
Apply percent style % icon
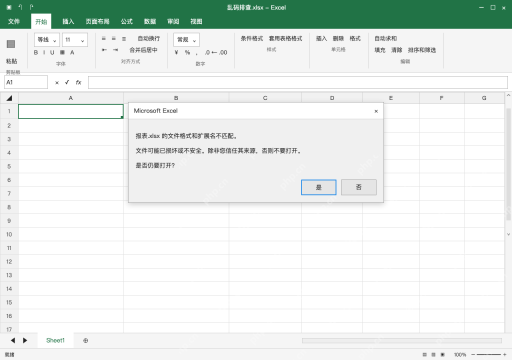(187, 52)
